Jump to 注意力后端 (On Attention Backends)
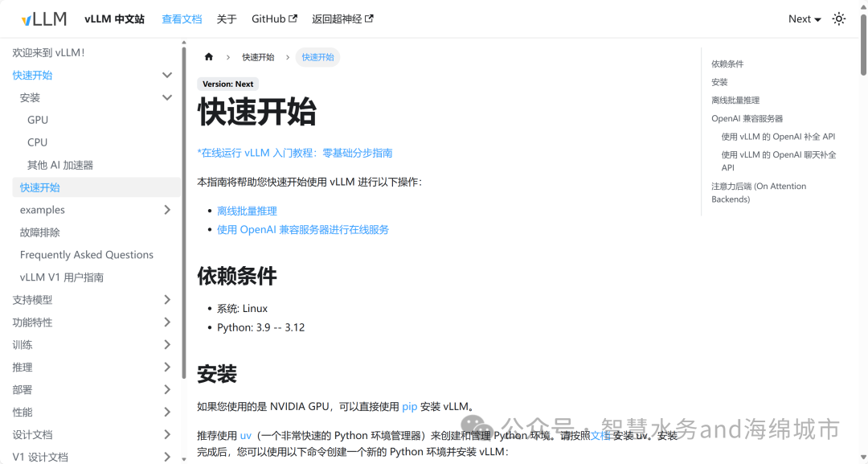The height and width of the screenshot is (464, 868). click(x=759, y=193)
